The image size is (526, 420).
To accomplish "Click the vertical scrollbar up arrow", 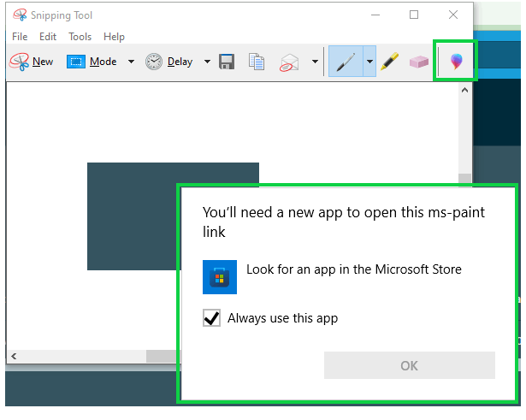I will tap(464, 90).
